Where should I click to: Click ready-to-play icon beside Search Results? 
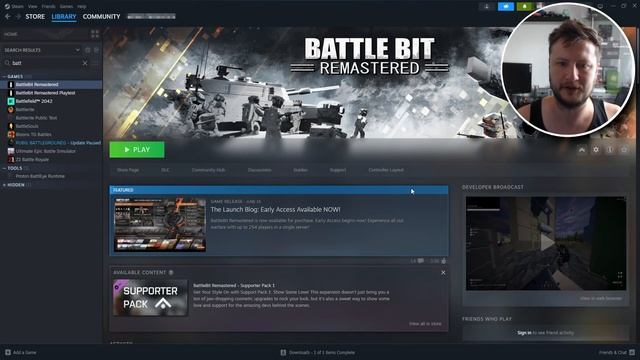(96, 50)
